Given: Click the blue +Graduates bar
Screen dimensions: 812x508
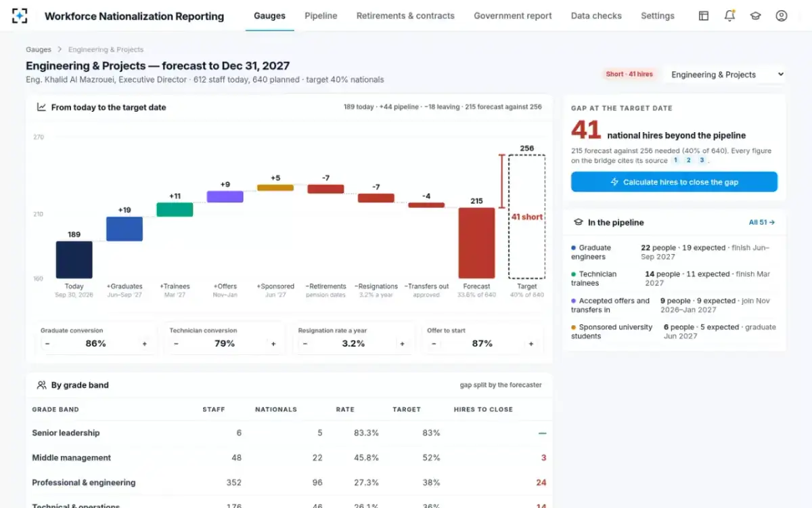Looking at the screenshot, I should pyautogui.click(x=125, y=229).
